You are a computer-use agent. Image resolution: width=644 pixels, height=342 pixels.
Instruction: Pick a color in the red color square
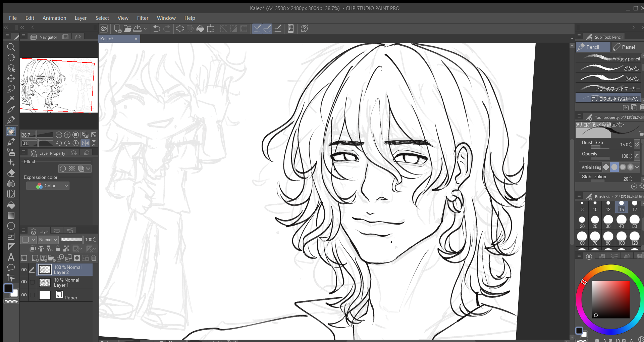610,299
